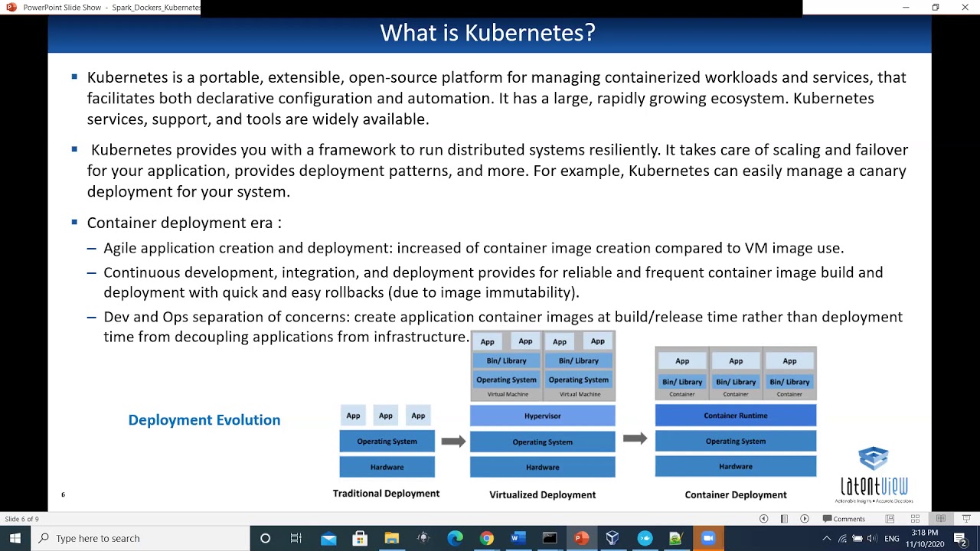Viewport: 980px width, 551px height.
Task: Click the 'What is Kubernetes?' slide title
Action: pos(488,33)
